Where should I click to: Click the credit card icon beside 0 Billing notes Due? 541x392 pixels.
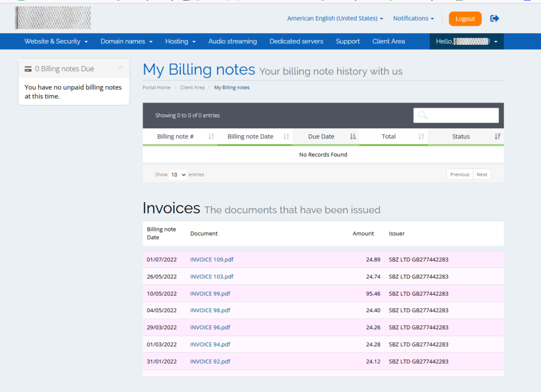click(28, 68)
